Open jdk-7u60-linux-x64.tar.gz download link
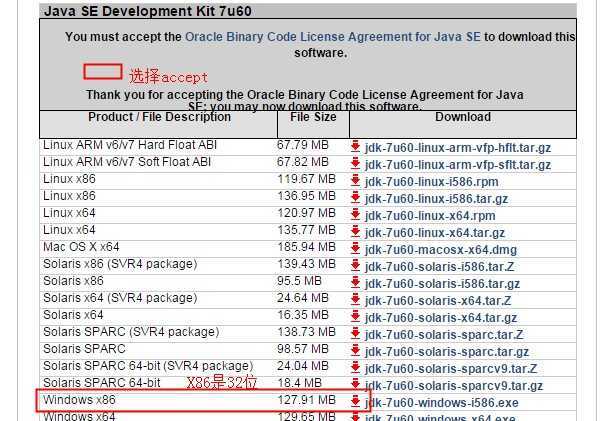This screenshot has width=610, height=421. pyautogui.click(x=435, y=233)
